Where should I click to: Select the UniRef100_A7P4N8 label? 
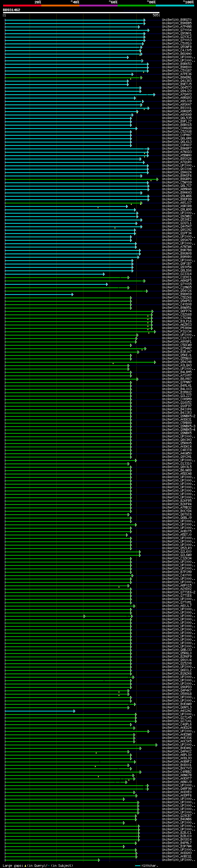click(177, 26)
